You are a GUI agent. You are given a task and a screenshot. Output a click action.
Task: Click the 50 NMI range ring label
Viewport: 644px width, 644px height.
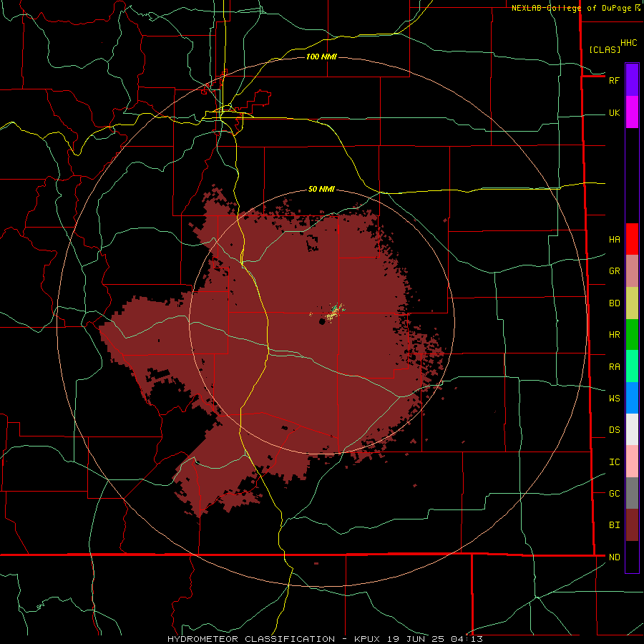click(321, 189)
